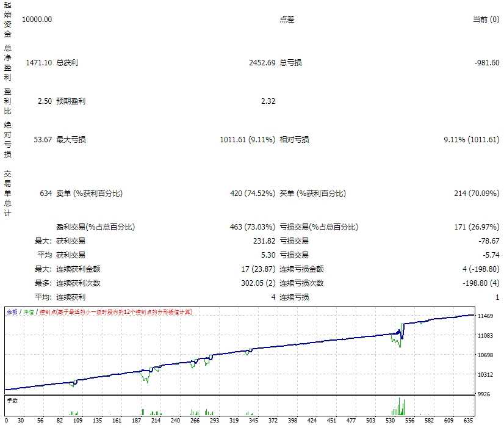
Task: Click the 点差 spread label
Action: 287,20
